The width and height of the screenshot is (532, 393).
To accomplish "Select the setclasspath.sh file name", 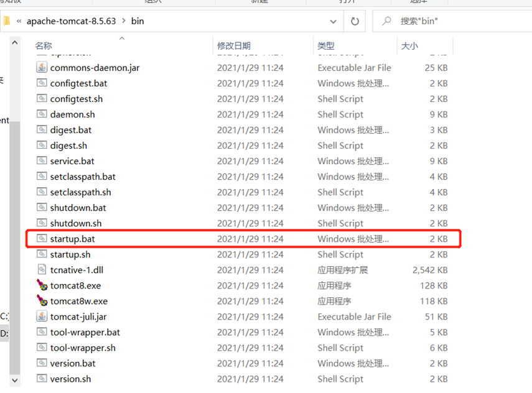I will coord(80,192).
